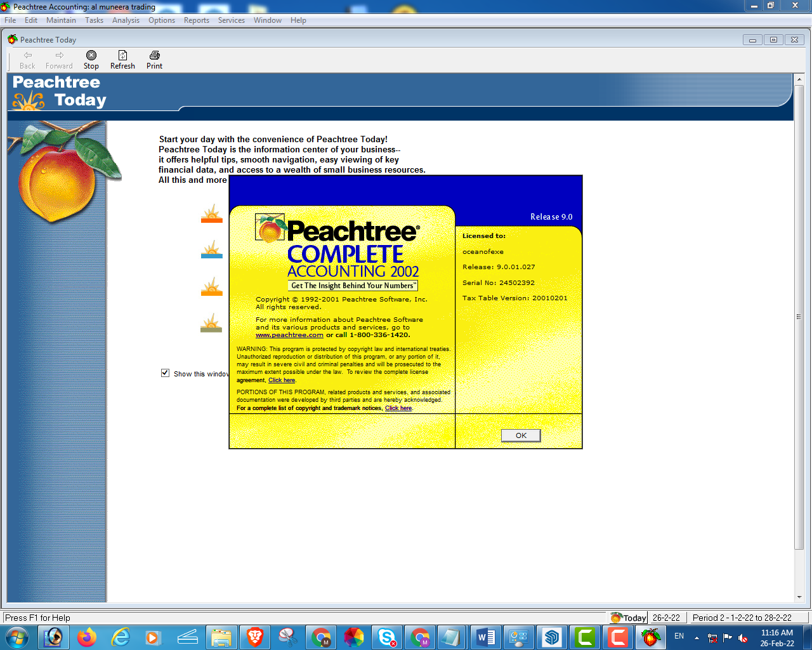Open Internet Explorer from the taskbar

[121, 637]
